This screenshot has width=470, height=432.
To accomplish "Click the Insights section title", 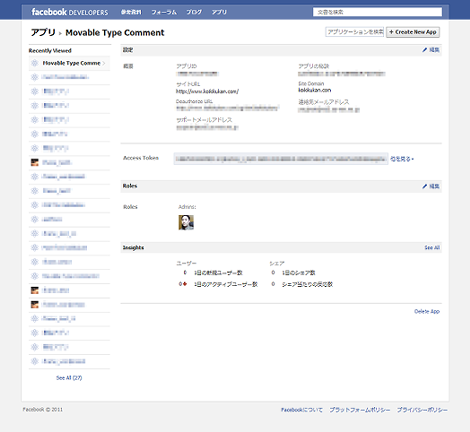I will point(133,247).
